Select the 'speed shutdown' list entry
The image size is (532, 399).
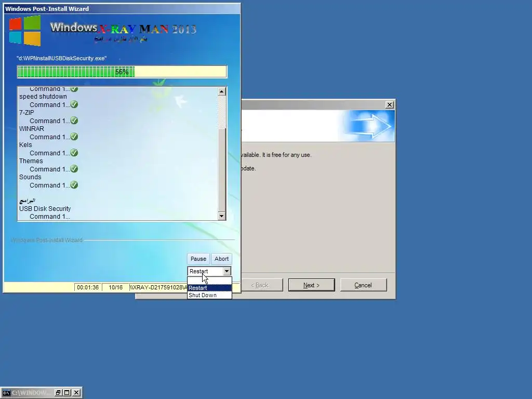point(43,96)
